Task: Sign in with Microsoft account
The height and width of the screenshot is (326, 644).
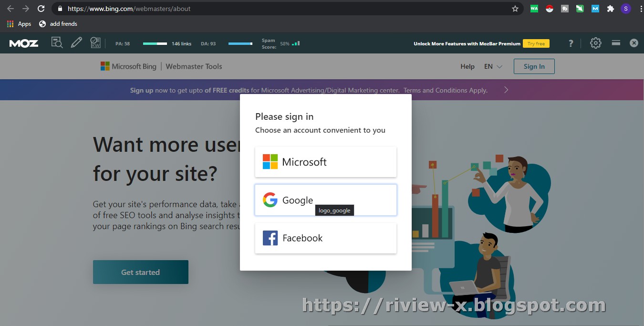Action: (326, 162)
